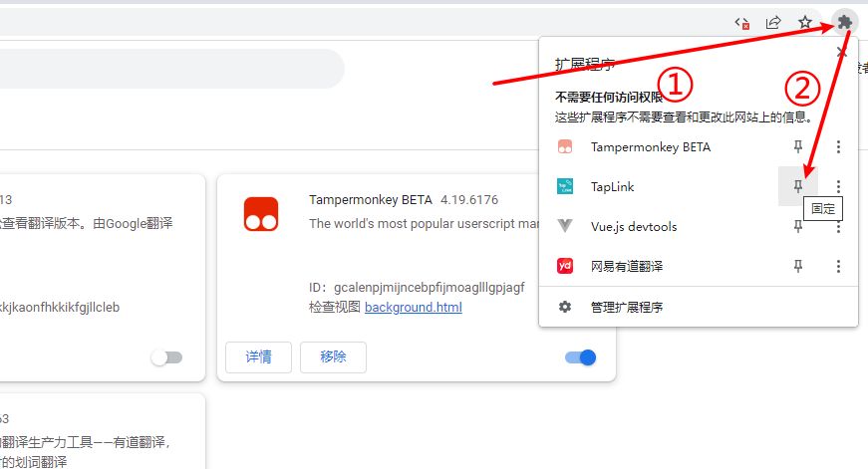Open 详情 details for Tampermonkey BETA
This screenshot has width=868, height=469.
[x=258, y=357]
